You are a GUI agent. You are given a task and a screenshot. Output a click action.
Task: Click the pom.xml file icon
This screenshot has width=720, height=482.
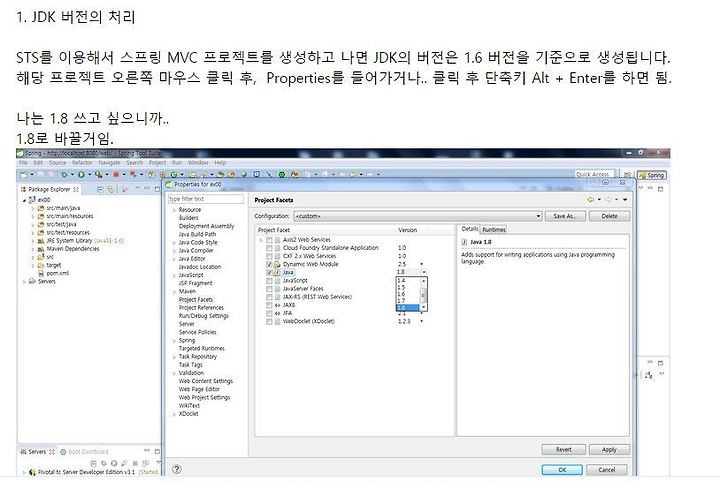pyautogui.click(x=41, y=273)
